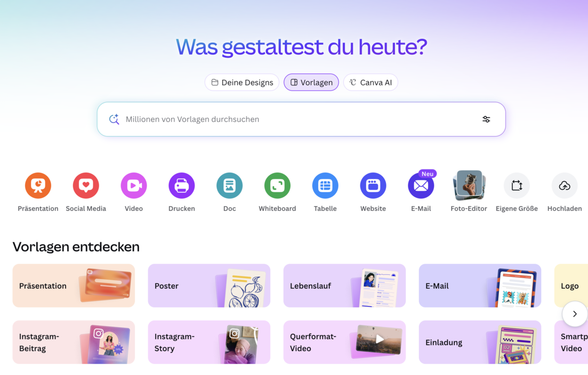Expand more template categories with right arrow

coord(575,314)
